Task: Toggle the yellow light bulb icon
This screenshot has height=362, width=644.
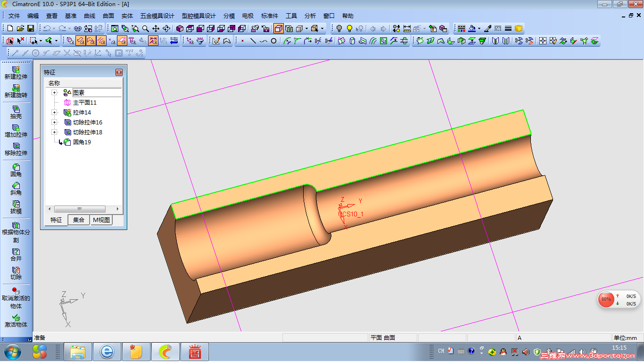Action: point(350,28)
